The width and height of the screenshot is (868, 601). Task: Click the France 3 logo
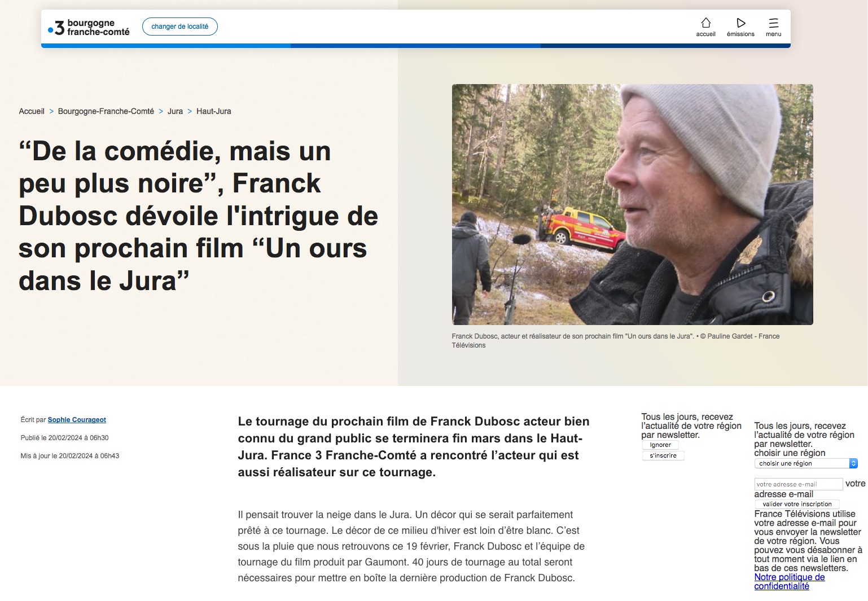pos(89,27)
